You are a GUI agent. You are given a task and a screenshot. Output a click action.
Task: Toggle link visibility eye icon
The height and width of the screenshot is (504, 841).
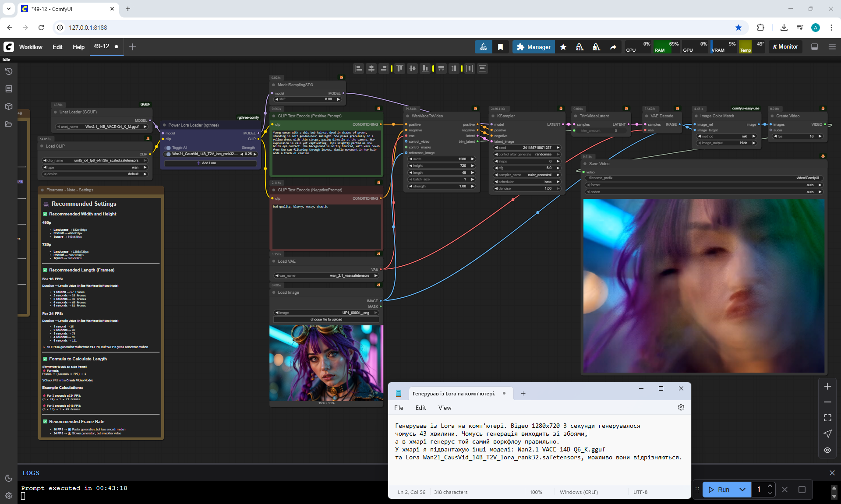[x=827, y=450]
